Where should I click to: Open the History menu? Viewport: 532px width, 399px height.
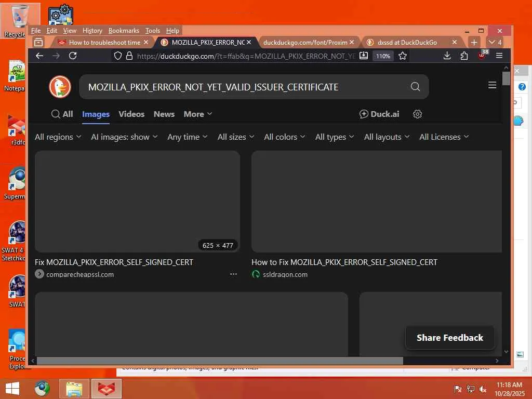tap(92, 31)
